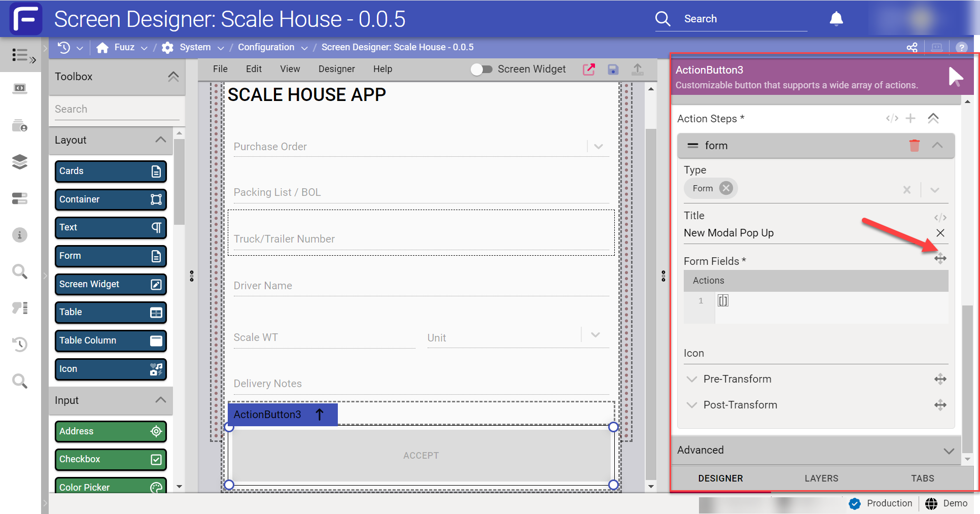Viewport: 980px width, 514px height.
Task: Click the Toolbox search field
Action: pos(117,109)
